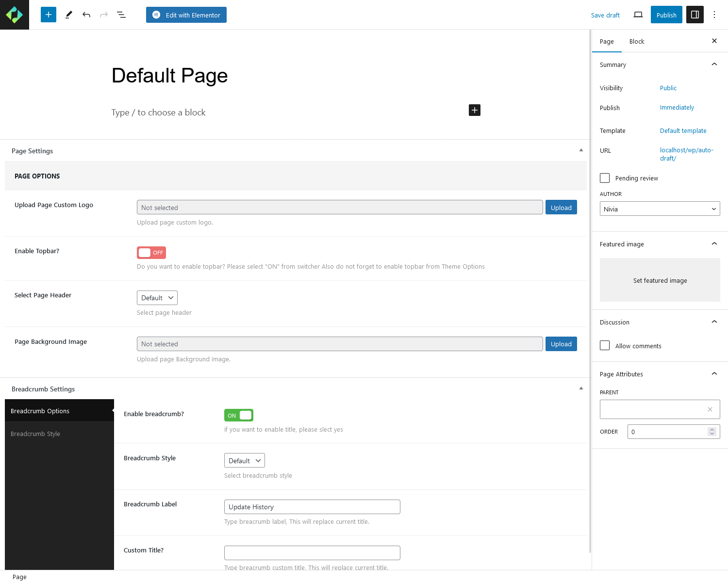Switch to the Block tab
The image size is (728, 582).
click(636, 41)
